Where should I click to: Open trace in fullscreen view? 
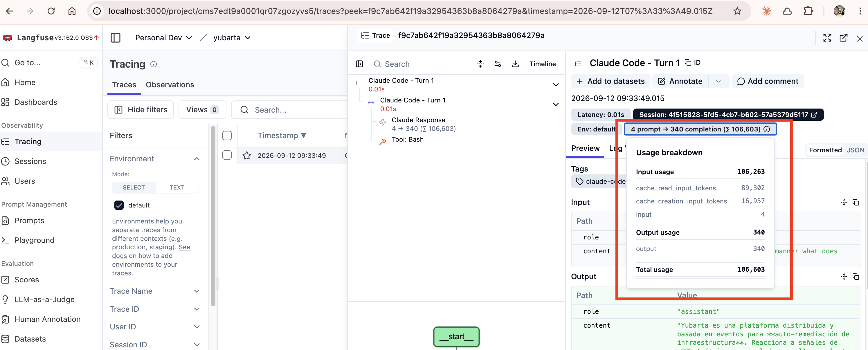[x=827, y=38]
